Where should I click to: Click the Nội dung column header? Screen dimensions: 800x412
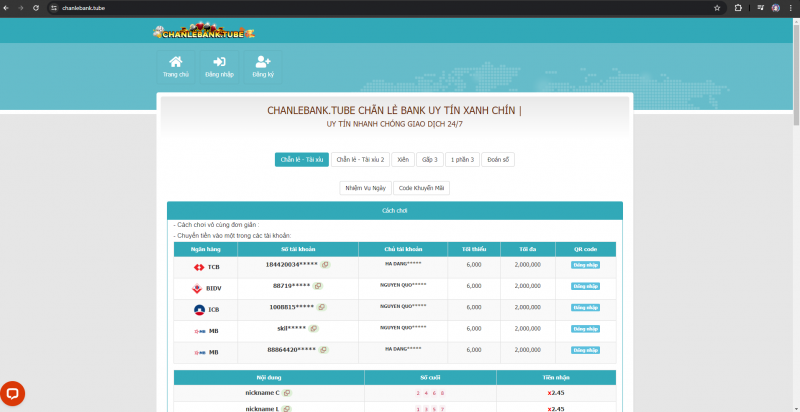[269, 378]
